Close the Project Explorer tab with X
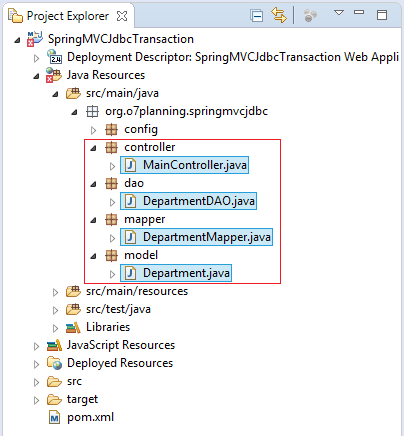 pyautogui.click(x=122, y=16)
